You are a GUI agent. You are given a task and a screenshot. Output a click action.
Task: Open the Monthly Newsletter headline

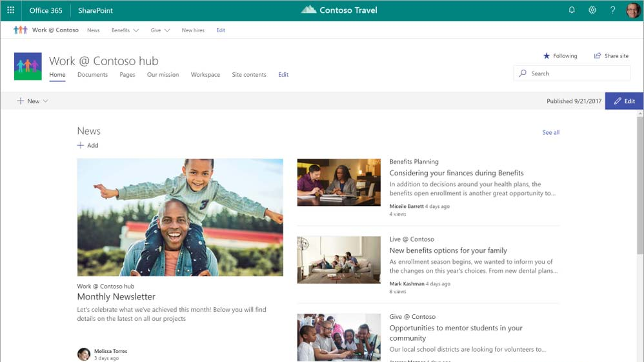(116, 297)
